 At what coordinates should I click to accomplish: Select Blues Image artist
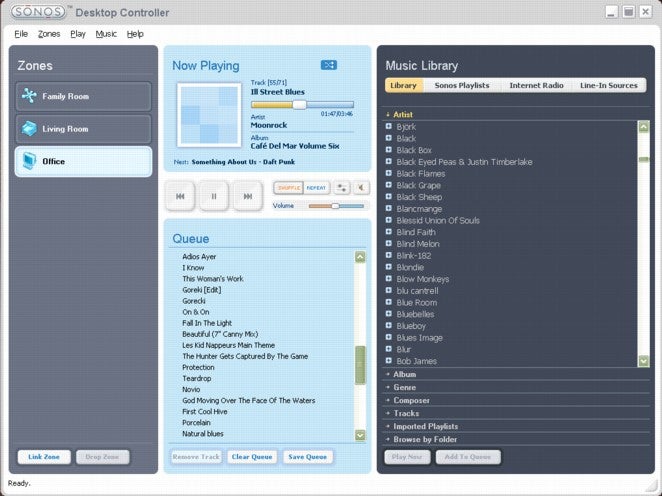419,338
